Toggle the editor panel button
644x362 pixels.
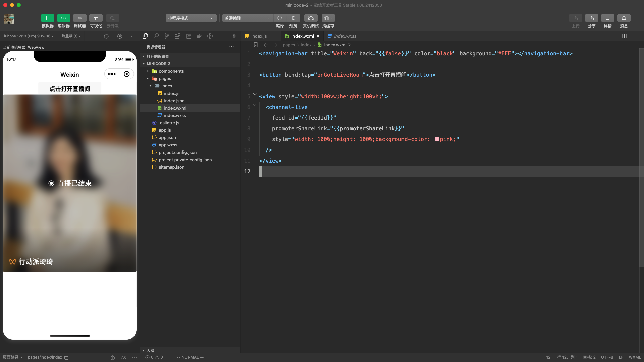pos(63,18)
